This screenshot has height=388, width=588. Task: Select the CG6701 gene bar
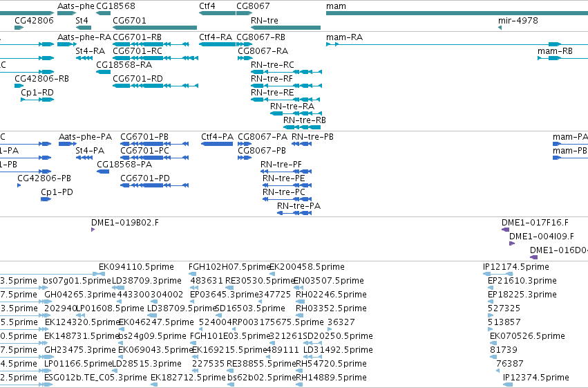coord(155,28)
